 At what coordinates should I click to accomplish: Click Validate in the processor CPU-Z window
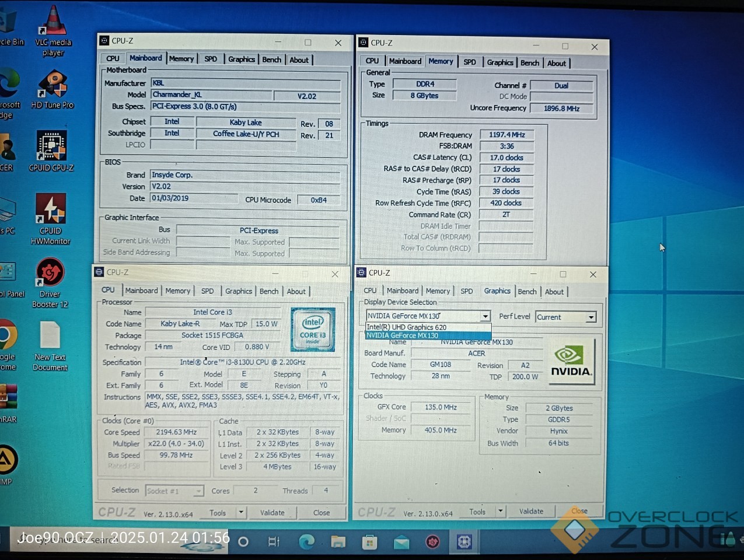click(273, 513)
